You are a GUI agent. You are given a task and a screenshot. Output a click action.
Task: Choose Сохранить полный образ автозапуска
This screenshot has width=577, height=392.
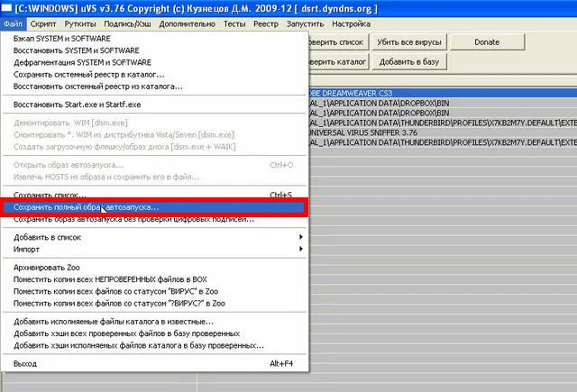(154, 207)
